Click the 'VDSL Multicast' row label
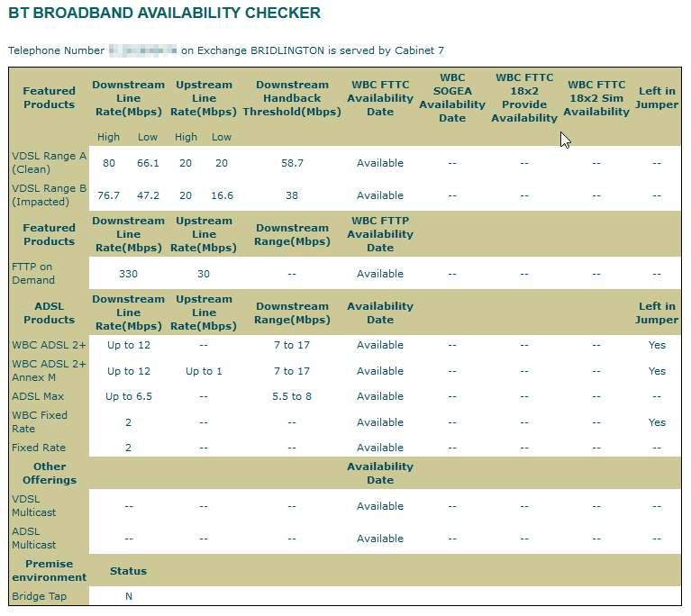Screen dimensions: 691x616 point(34,505)
